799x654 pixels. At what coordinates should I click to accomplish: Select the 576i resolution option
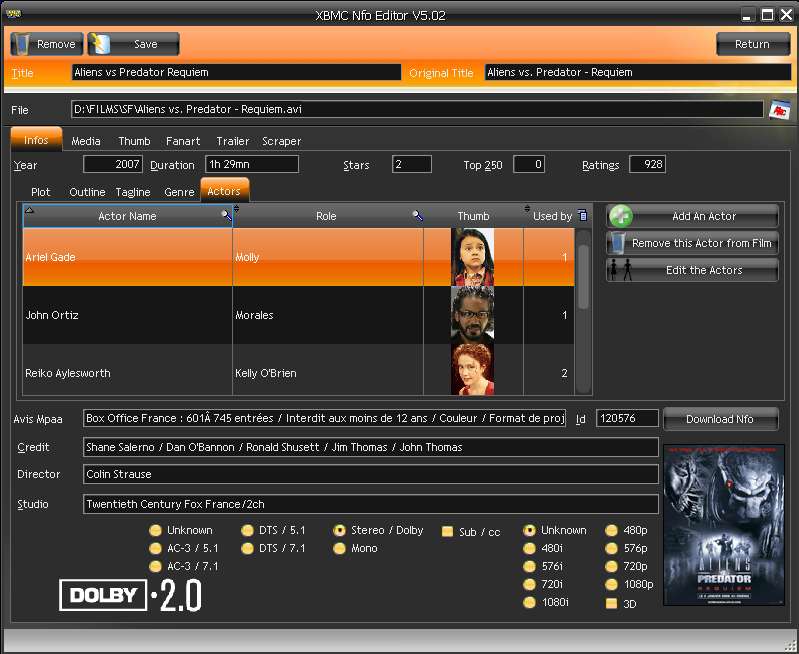[529, 566]
